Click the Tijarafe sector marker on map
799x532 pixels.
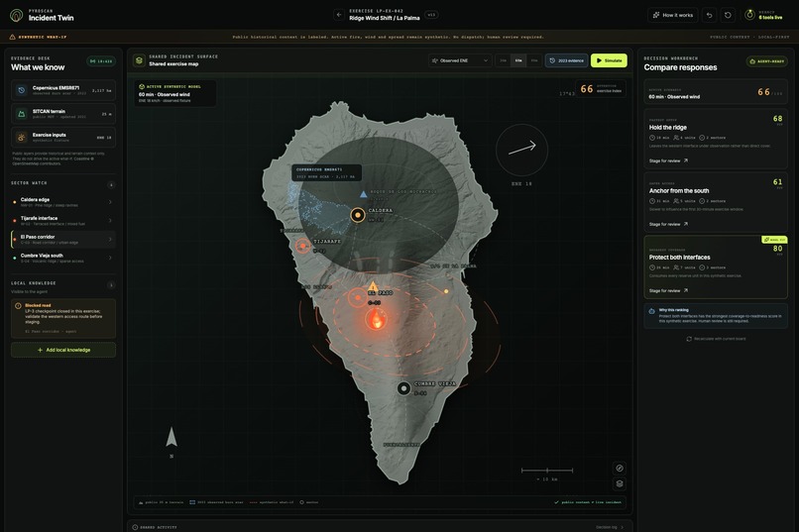303,246
